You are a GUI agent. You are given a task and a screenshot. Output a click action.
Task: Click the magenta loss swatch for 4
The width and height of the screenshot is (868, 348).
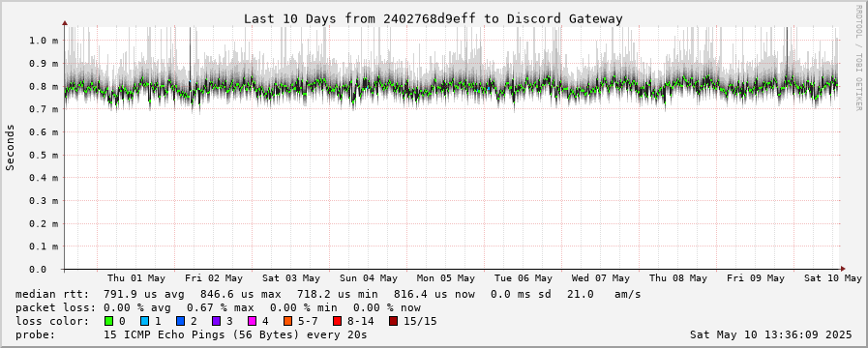click(253, 321)
